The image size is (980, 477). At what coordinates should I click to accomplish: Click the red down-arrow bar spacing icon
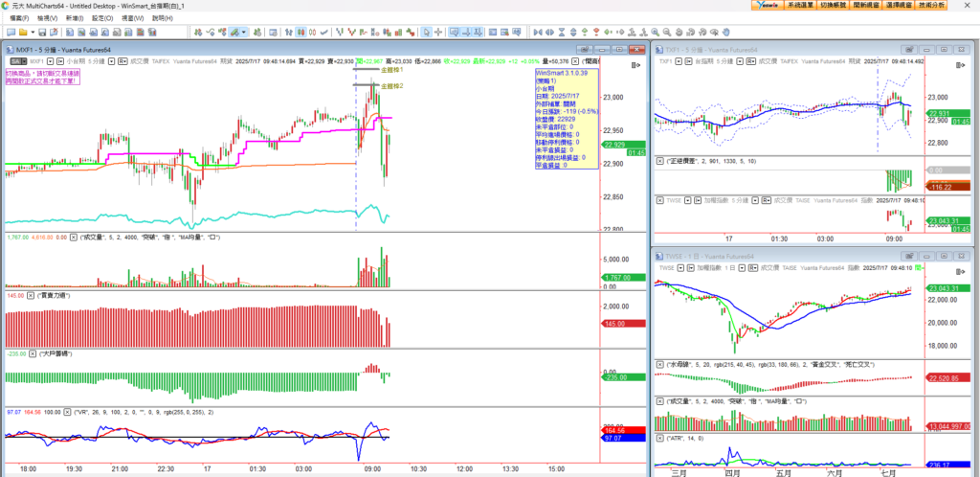596,32
